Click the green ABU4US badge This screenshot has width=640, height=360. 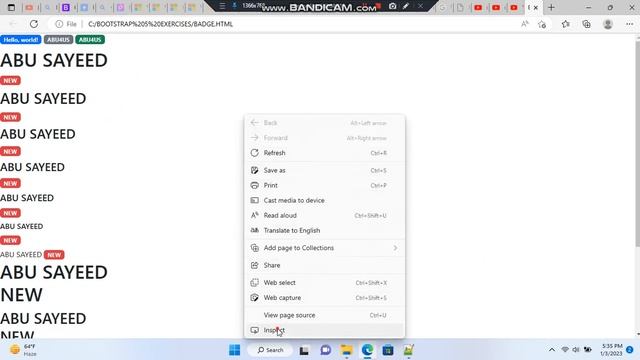[90, 40]
